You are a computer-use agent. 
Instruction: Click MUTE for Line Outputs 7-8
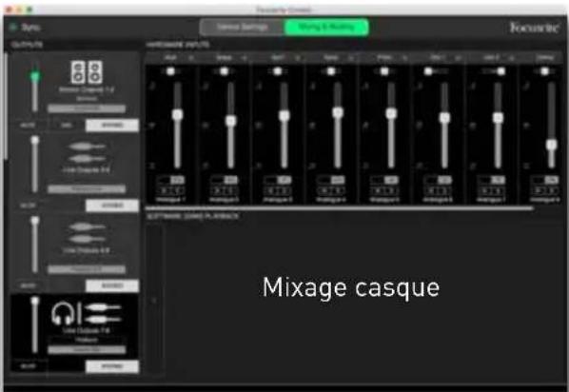point(28,366)
